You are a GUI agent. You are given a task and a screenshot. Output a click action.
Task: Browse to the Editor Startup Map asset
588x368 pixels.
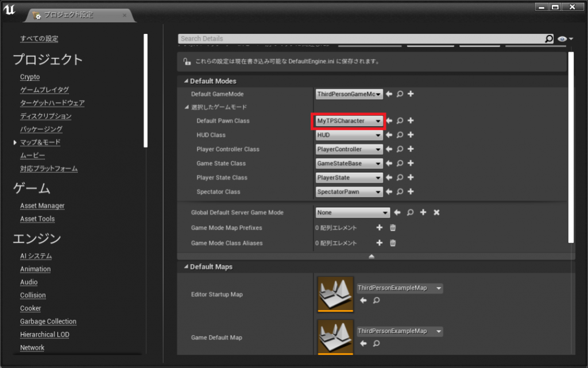377,301
